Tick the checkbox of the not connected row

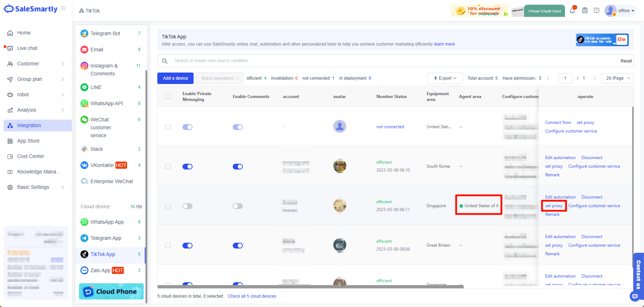[168, 127]
